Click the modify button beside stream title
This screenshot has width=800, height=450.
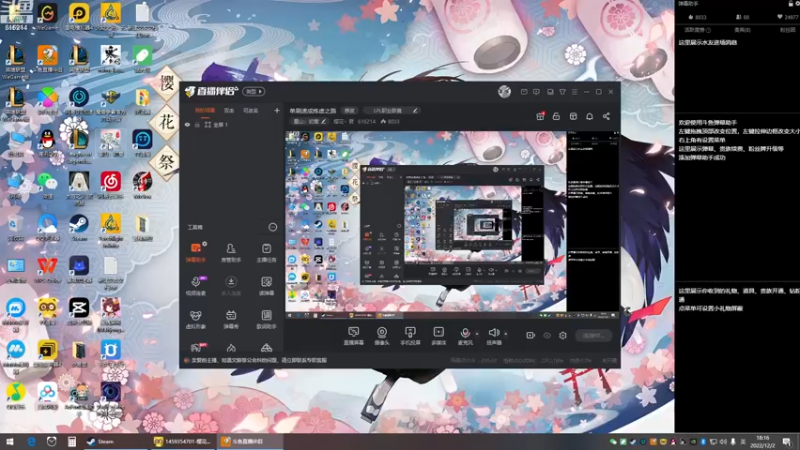click(349, 111)
